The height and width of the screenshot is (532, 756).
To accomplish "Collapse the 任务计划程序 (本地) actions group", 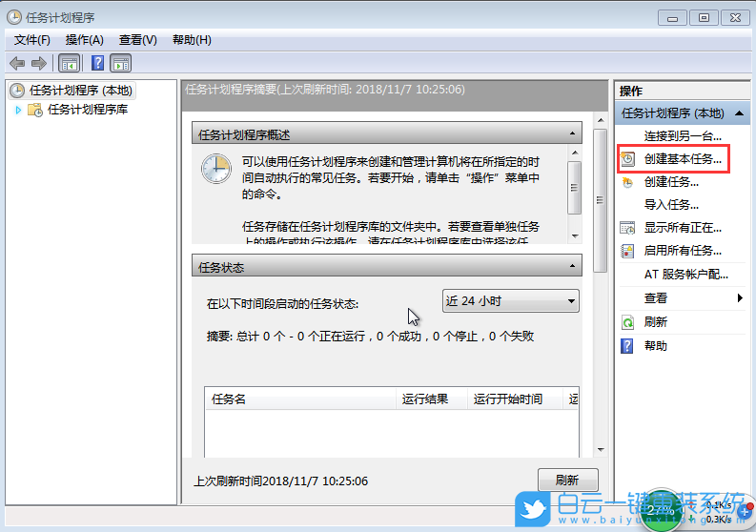I will 739,113.
